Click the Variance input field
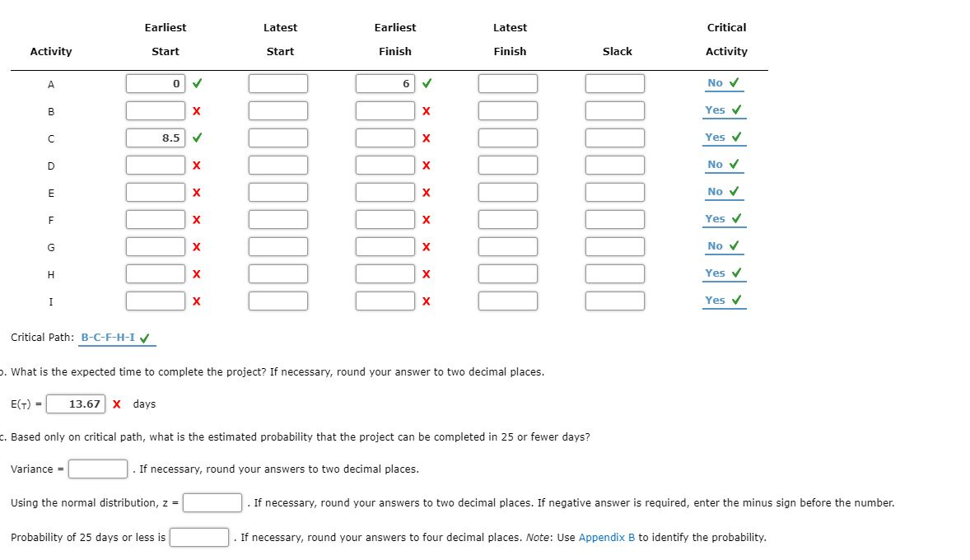 pos(96,468)
